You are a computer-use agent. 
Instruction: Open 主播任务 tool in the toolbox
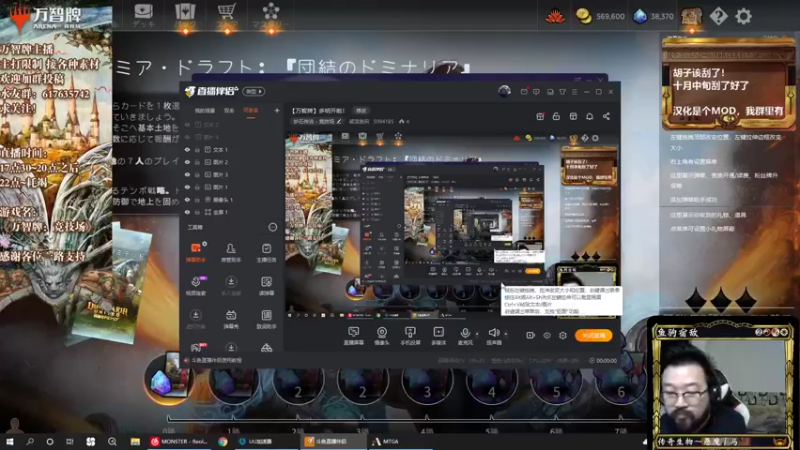click(x=266, y=253)
